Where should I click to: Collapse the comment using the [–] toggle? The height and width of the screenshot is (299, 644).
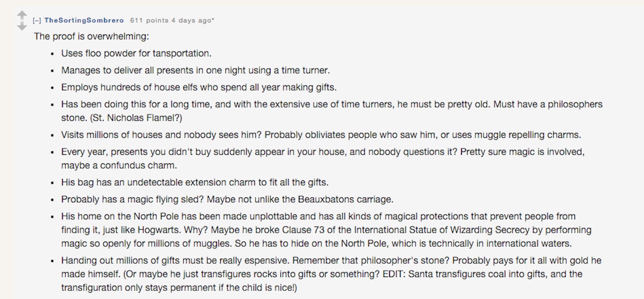pos(36,21)
